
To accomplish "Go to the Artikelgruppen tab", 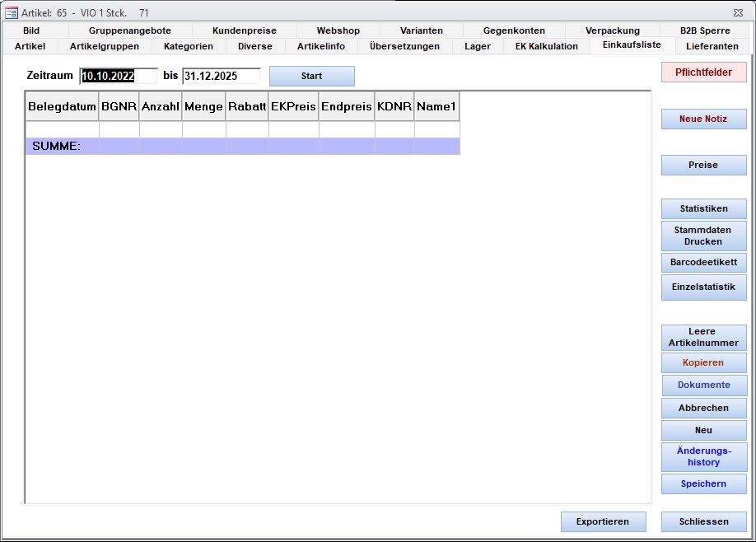I will pos(104,46).
